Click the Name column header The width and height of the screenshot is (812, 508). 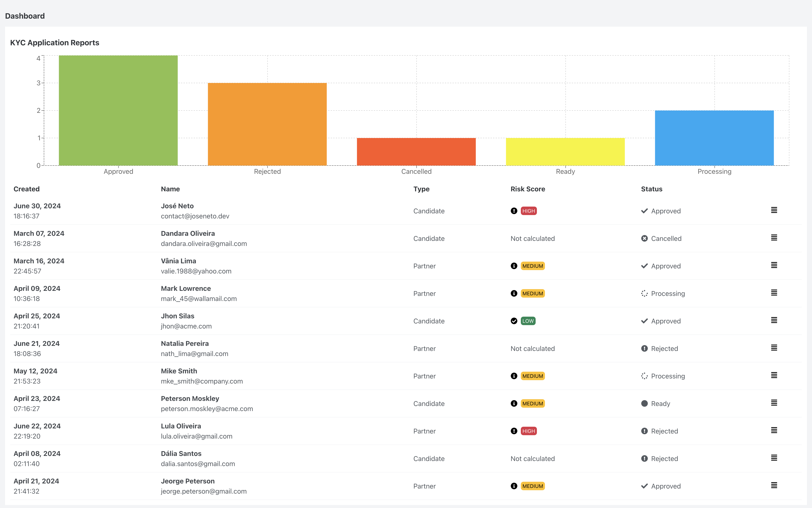coord(170,189)
